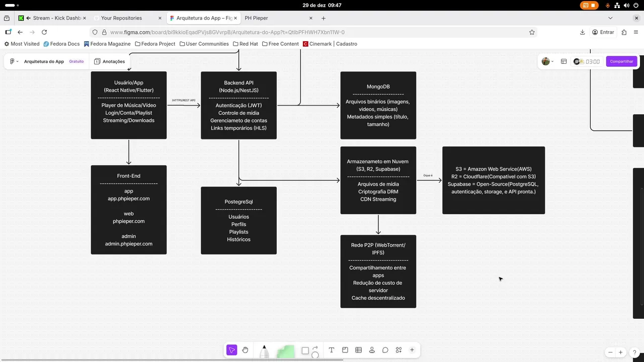644x362 pixels.
Task: Select the Section tool
Action: (x=345, y=350)
